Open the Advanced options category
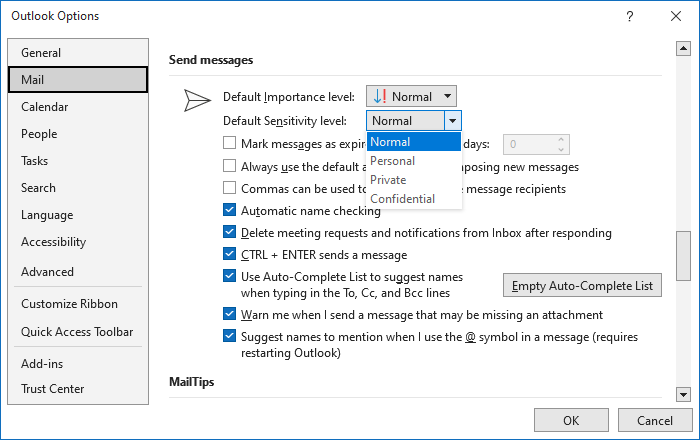 click(78, 272)
